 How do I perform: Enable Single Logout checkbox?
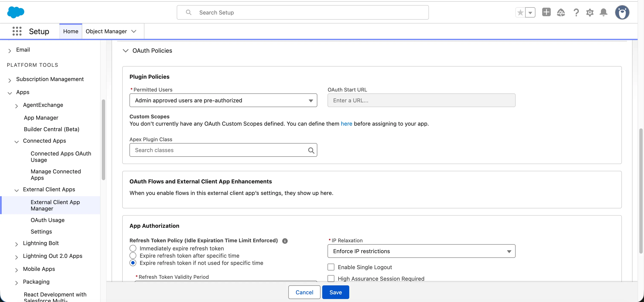tap(331, 267)
